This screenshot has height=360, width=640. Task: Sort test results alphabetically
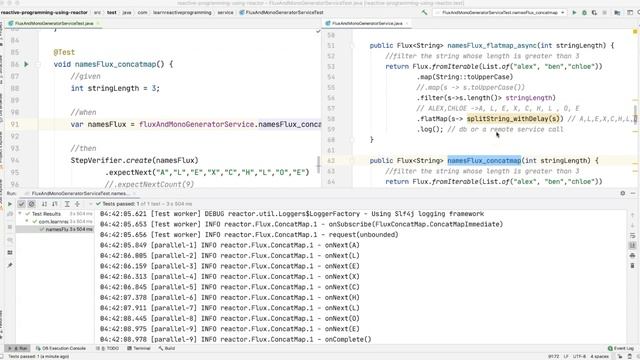coord(44,204)
